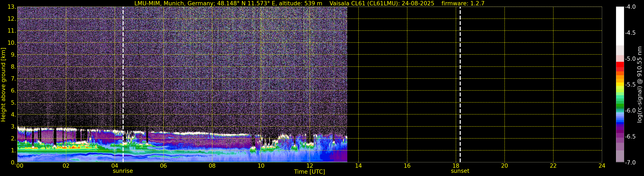644x176 pixels.
Task: Click the time axis tick label 18
Action: 456,166
